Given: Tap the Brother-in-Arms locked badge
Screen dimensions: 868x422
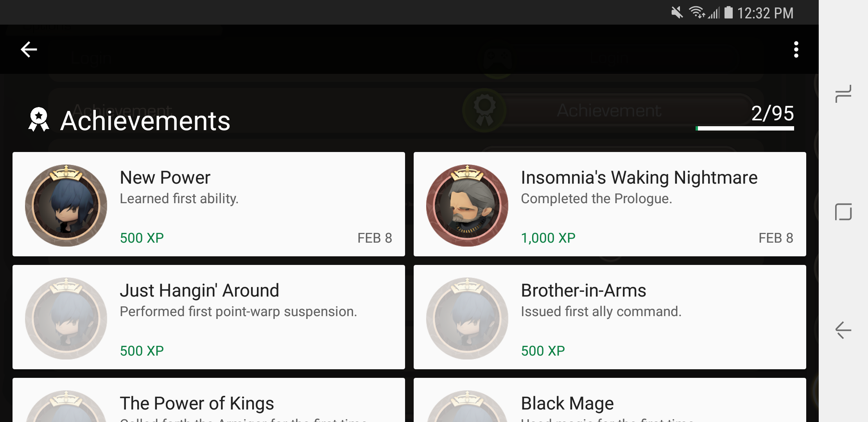Looking at the screenshot, I should pyautogui.click(x=467, y=318).
